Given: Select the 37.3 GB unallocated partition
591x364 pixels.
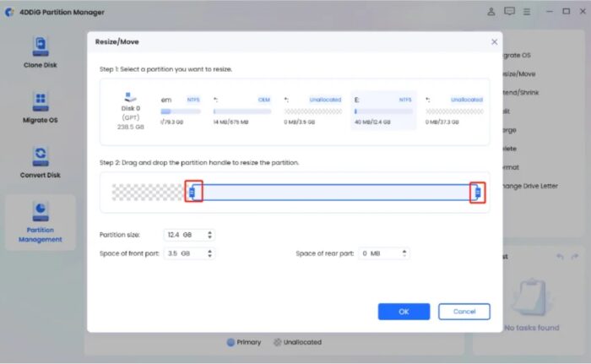Looking at the screenshot, I should pyautogui.click(x=454, y=111).
